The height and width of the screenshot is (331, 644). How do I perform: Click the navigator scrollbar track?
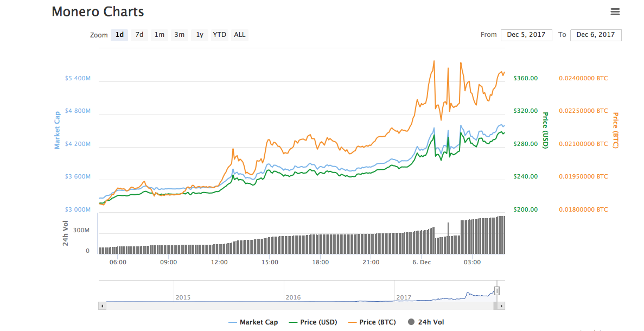coord(298,306)
